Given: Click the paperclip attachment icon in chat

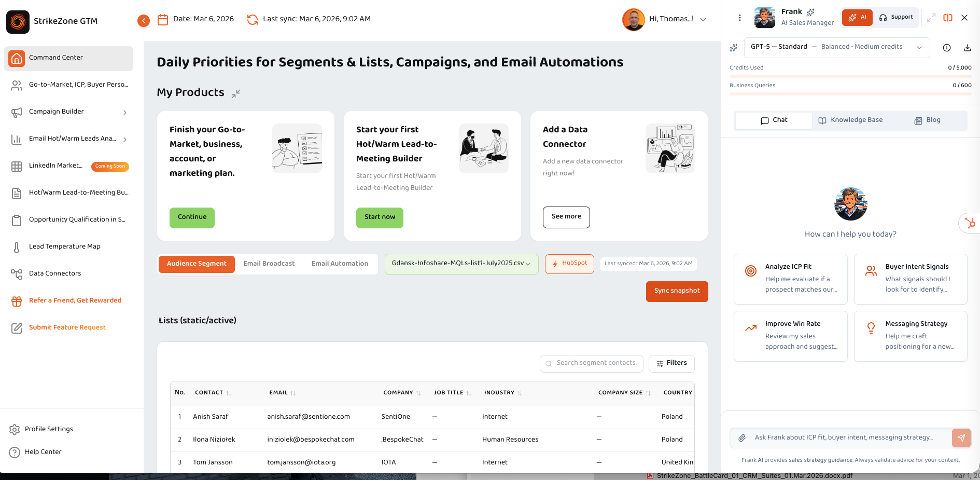Looking at the screenshot, I should tap(742, 438).
